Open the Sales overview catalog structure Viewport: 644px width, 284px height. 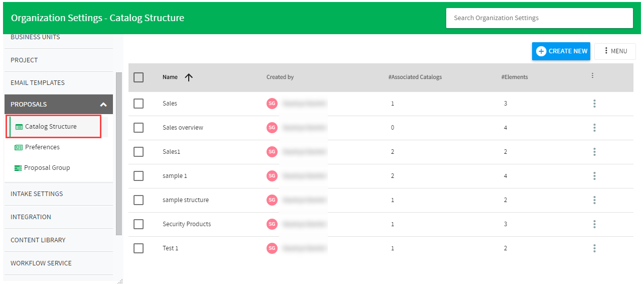click(183, 128)
